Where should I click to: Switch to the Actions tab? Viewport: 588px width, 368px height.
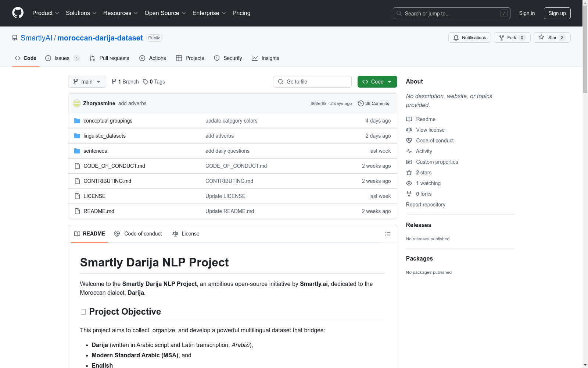click(153, 58)
